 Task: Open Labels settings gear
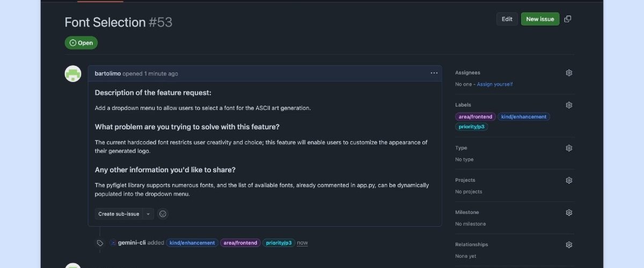pyautogui.click(x=569, y=105)
